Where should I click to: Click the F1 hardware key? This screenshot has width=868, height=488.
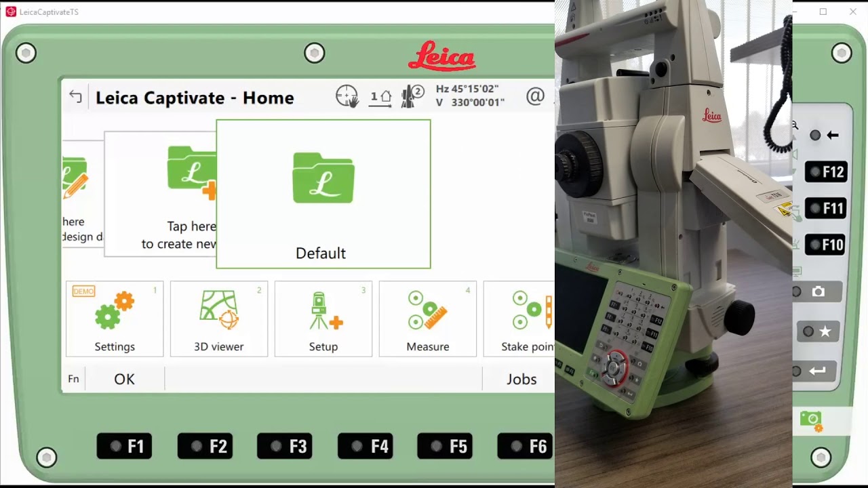click(x=124, y=446)
